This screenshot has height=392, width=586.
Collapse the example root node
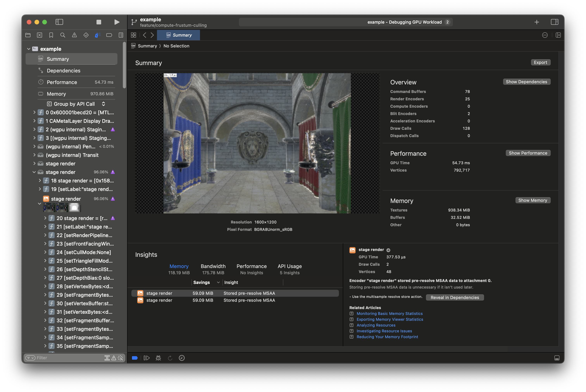pos(29,49)
